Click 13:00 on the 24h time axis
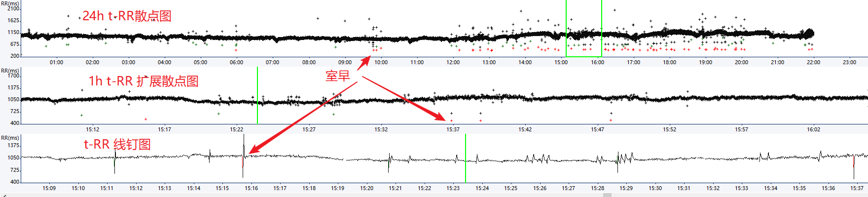 coord(489,62)
